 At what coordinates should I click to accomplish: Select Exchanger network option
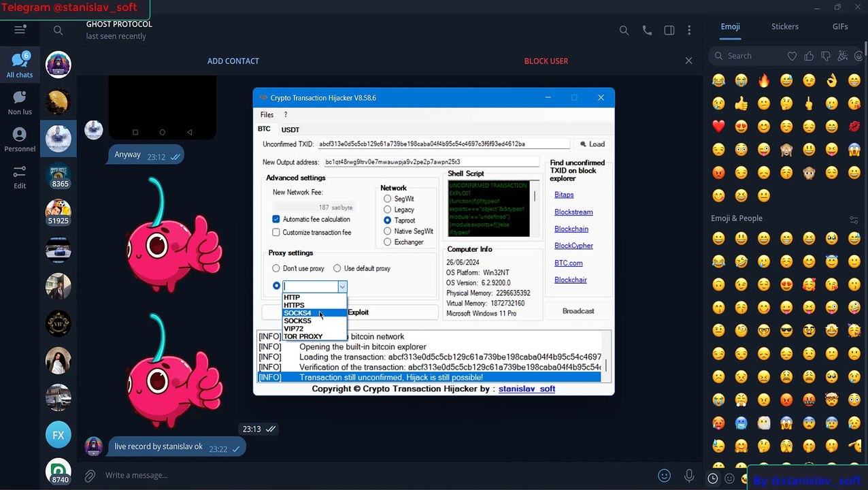387,242
